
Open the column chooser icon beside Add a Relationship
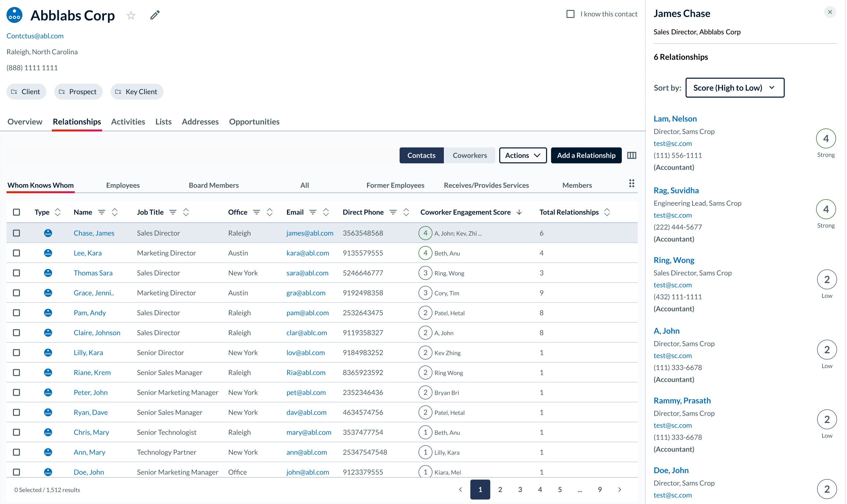point(631,155)
